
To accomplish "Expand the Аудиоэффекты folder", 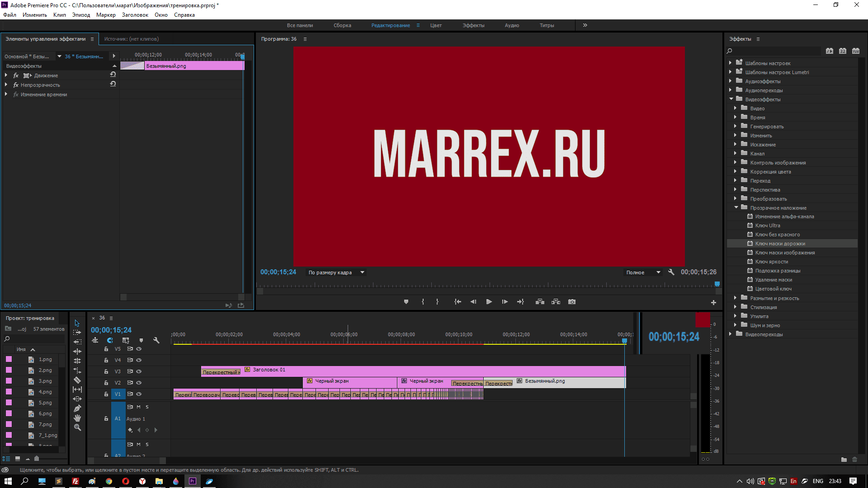I will tap(731, 81).
